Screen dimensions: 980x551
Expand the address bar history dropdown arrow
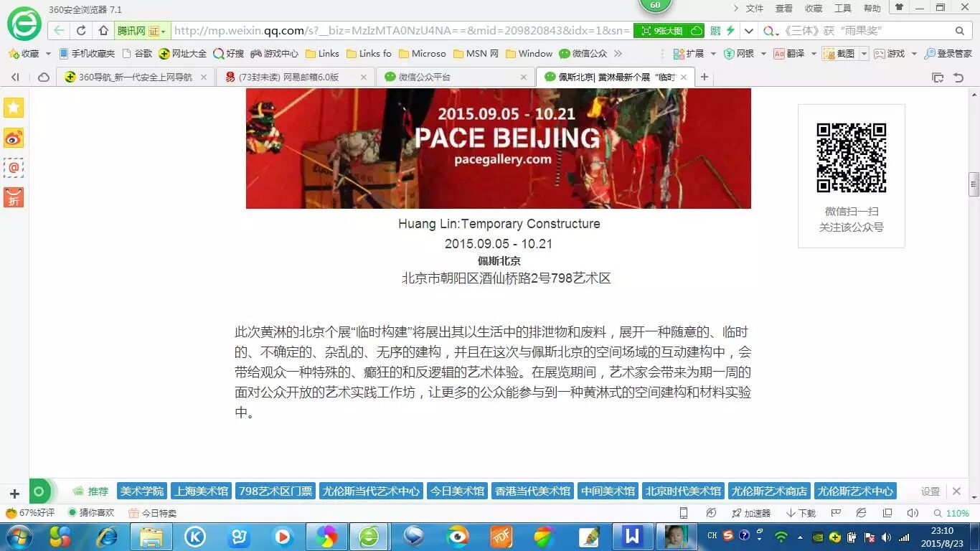[749, 31]
